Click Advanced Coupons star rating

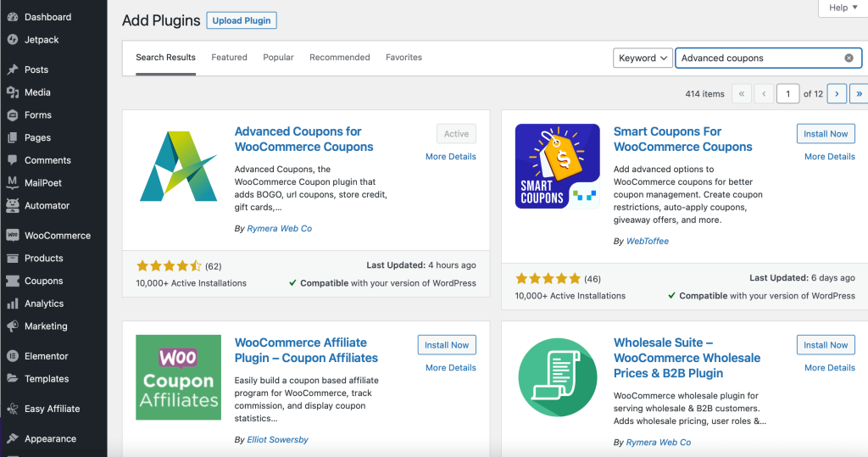click(169, 266)
